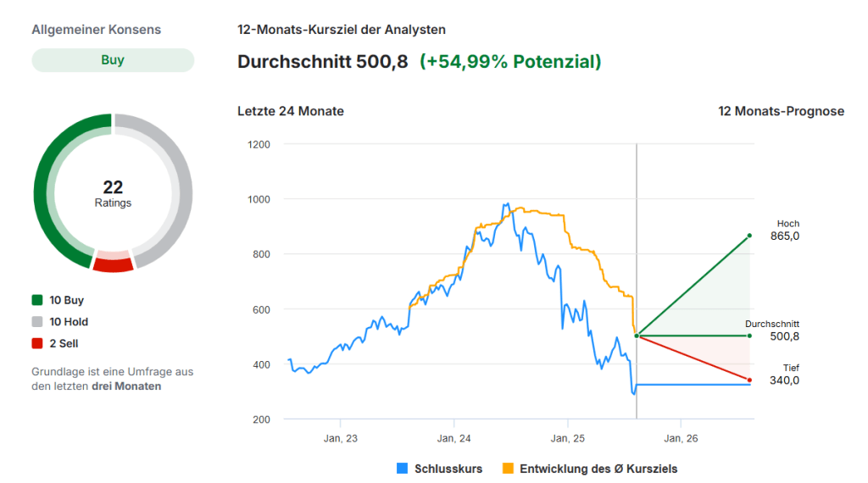Click the Jan, 24 x-axis label
This screenshot has width=868, height=483.
[453, 438]
